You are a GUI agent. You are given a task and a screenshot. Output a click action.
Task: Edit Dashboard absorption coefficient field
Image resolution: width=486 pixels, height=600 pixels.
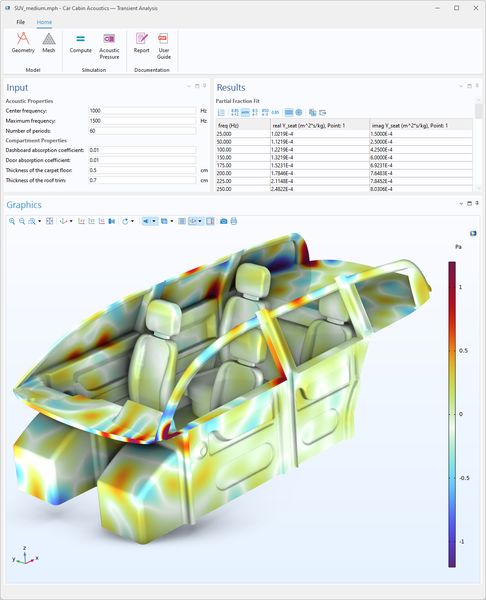(142, 150)
